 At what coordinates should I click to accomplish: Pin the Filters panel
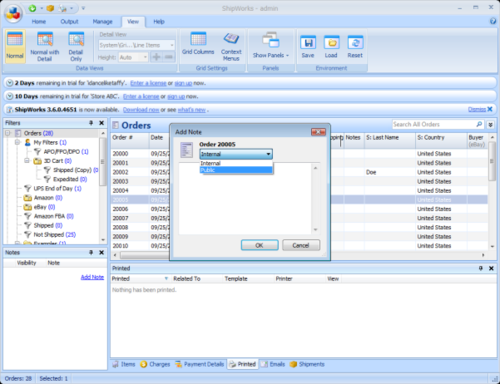coord(91,123)
